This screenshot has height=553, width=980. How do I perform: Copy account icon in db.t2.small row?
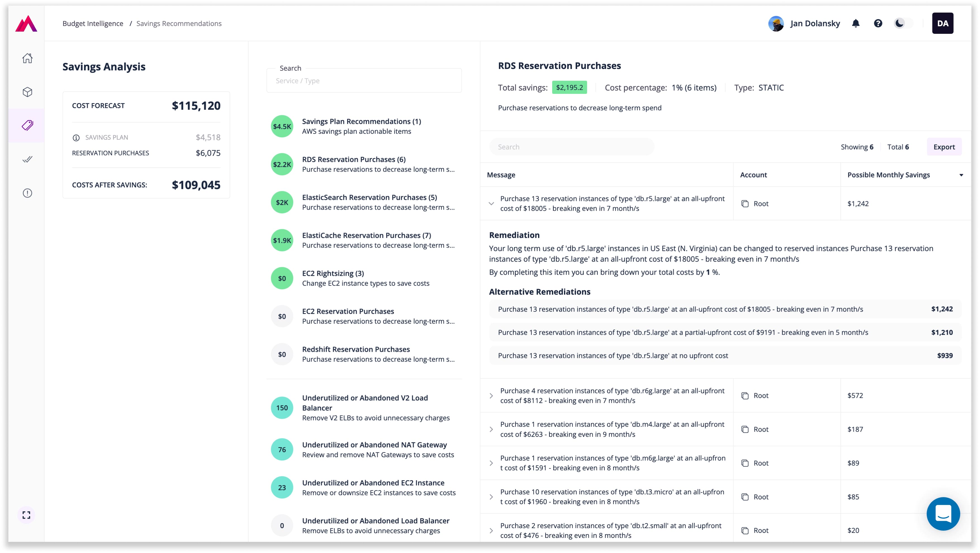click(744, 531)
